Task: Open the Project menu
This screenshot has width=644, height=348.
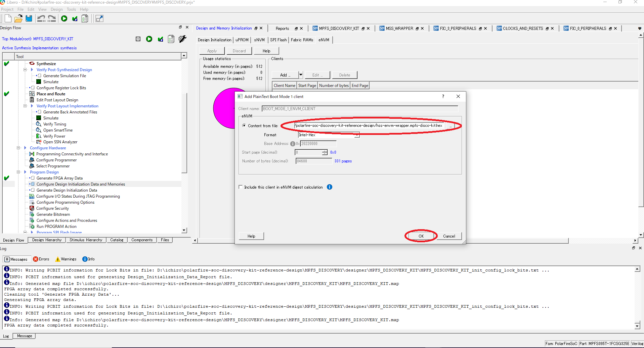Action: click(x=7, y=9)
